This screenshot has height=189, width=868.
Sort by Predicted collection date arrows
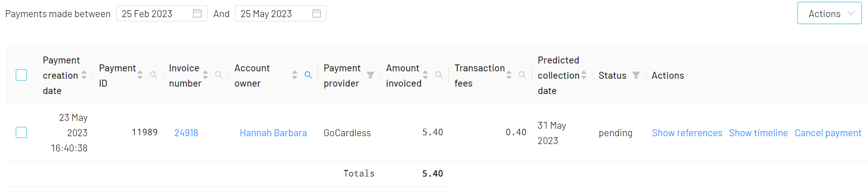(x=584, y=75)
